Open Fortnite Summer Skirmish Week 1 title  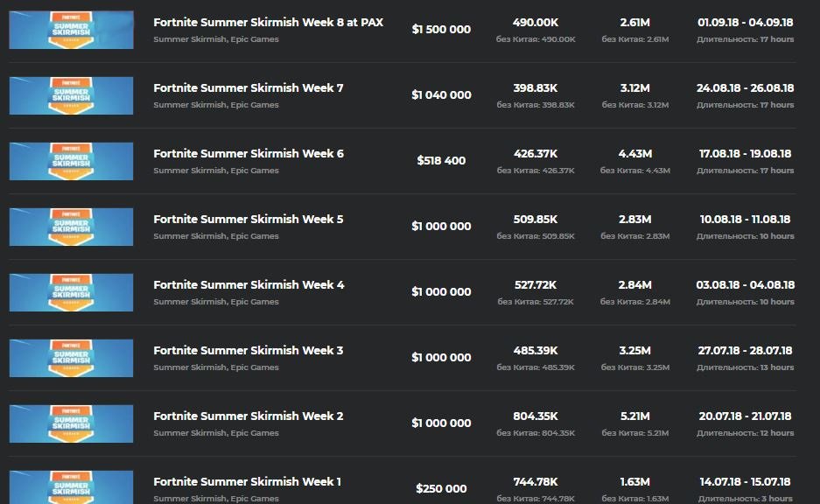248,481
